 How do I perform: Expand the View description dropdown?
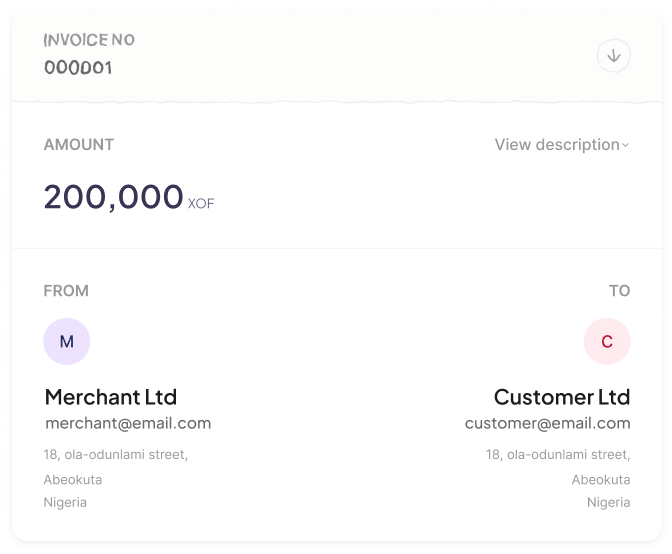[x=557, y=145]
